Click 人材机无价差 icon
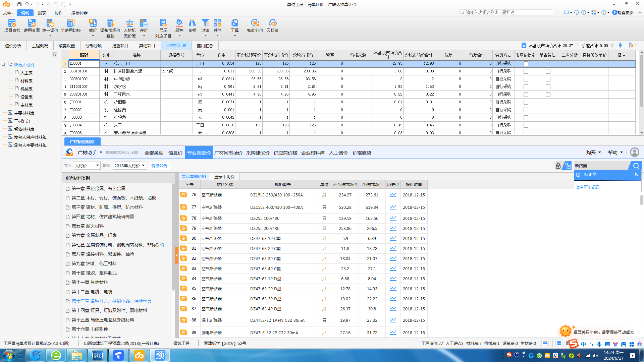The image size is (644, 362). click(x=130, y=28)
